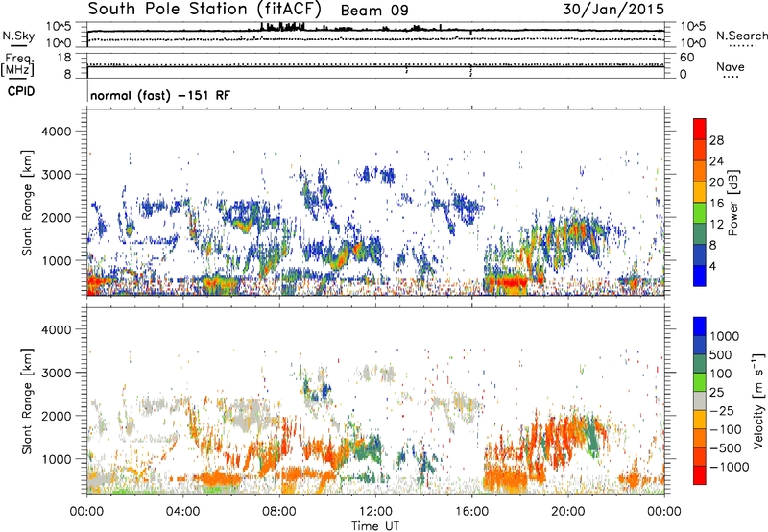Click the "08:00" time tick label
The height and width of the screenshot is (532, 768).
279,512
